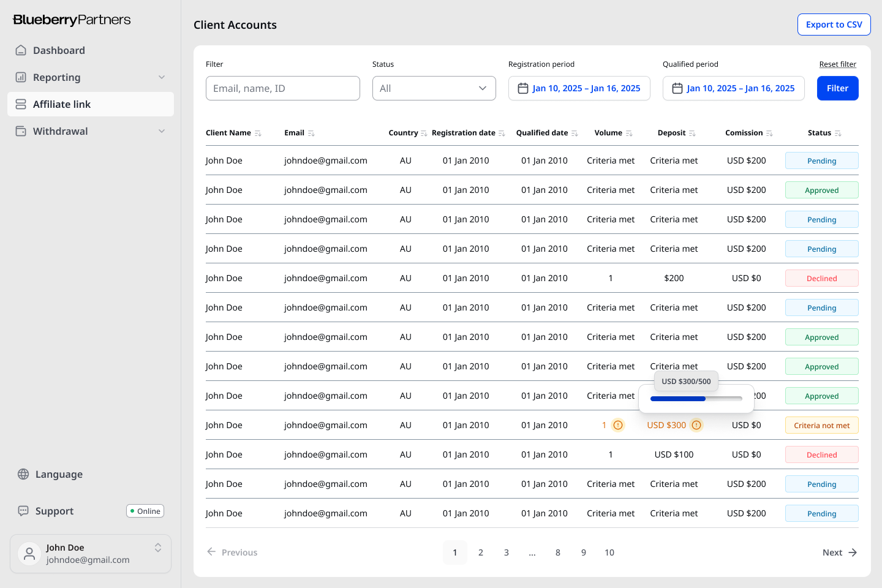The height and width of the screenshot is (588, 882).
Task: Open the Registration period date picker
Action: point(579,88)
